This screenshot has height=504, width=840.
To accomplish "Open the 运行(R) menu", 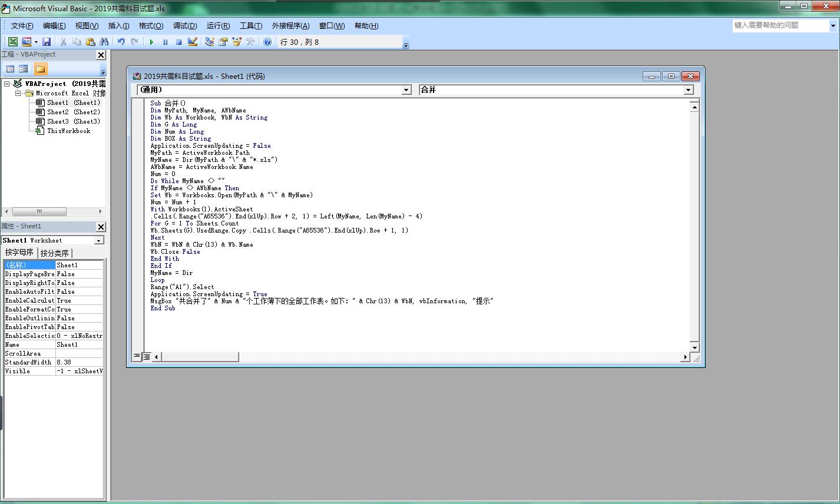I will pos(218,25).
